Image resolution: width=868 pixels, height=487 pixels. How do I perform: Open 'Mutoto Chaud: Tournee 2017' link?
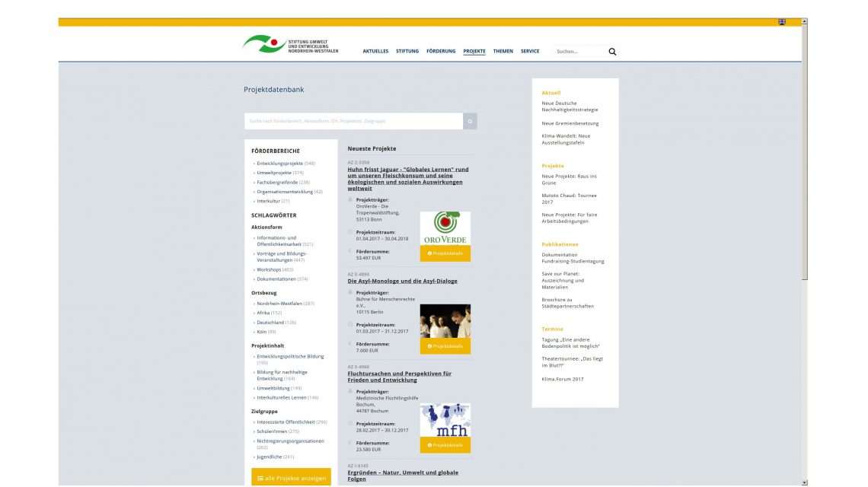coord(569,199)
